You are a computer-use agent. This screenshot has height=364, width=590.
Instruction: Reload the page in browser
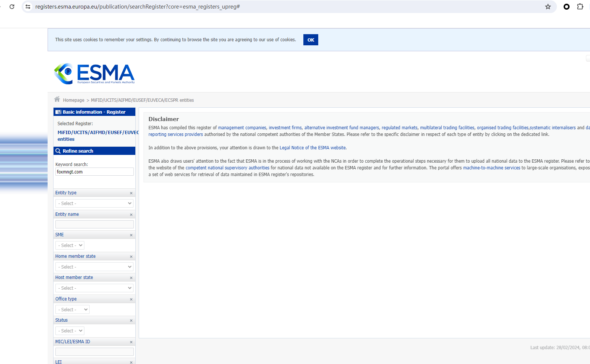coord(12,7)
